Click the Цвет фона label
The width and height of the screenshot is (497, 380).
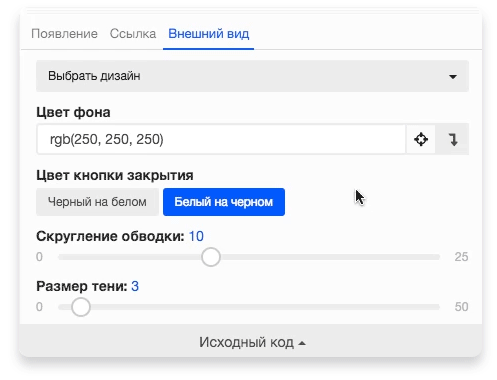point(73,112)
